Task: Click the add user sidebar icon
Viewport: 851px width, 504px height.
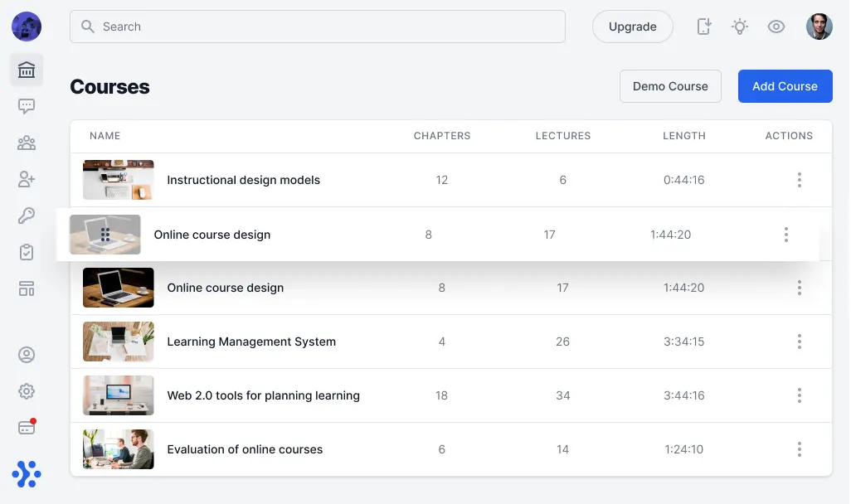Action: point(27,179)
